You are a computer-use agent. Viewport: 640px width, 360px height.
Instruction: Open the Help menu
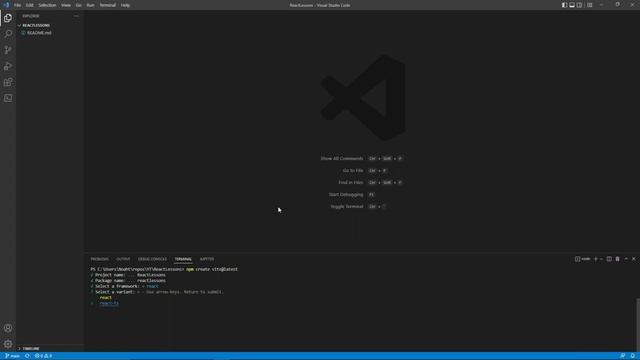coord(125,5)
